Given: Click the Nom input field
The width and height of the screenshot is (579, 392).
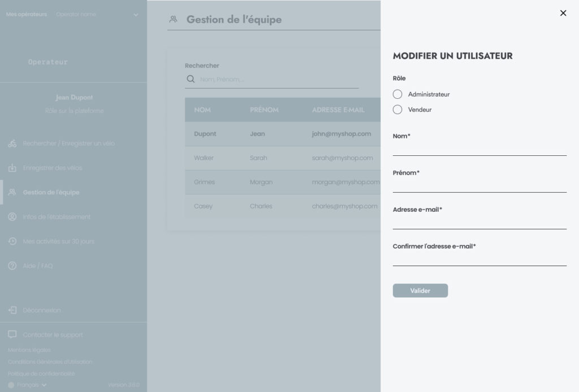Looking at the screenshot, I should point(479,149).
